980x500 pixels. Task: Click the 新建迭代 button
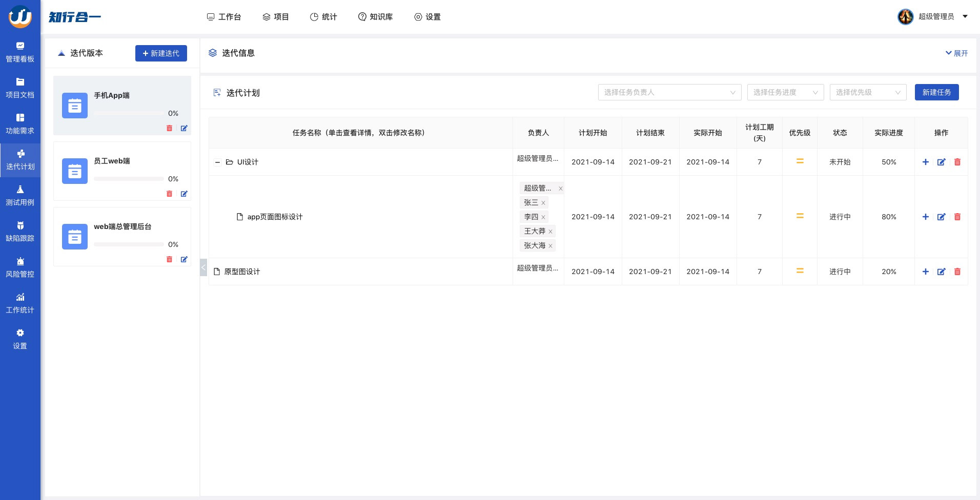click(161, 53)
